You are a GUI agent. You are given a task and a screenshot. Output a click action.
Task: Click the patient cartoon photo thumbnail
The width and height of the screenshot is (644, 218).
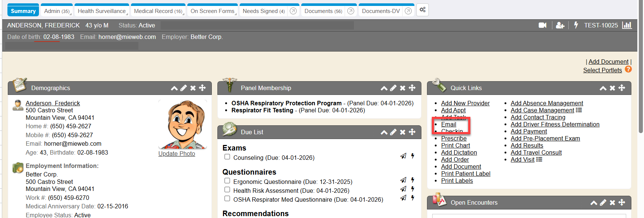click(x=182, y=125)
